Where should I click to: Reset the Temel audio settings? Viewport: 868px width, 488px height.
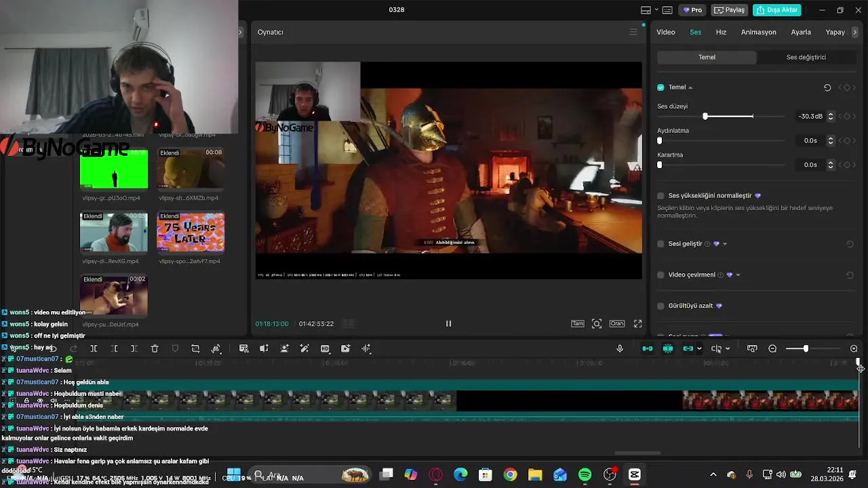click(x=827, y=87)
